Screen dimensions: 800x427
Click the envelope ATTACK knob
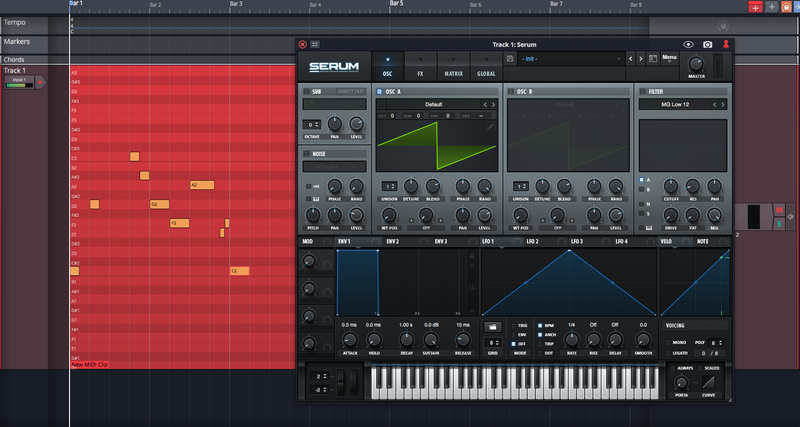[x=349, y=339]
